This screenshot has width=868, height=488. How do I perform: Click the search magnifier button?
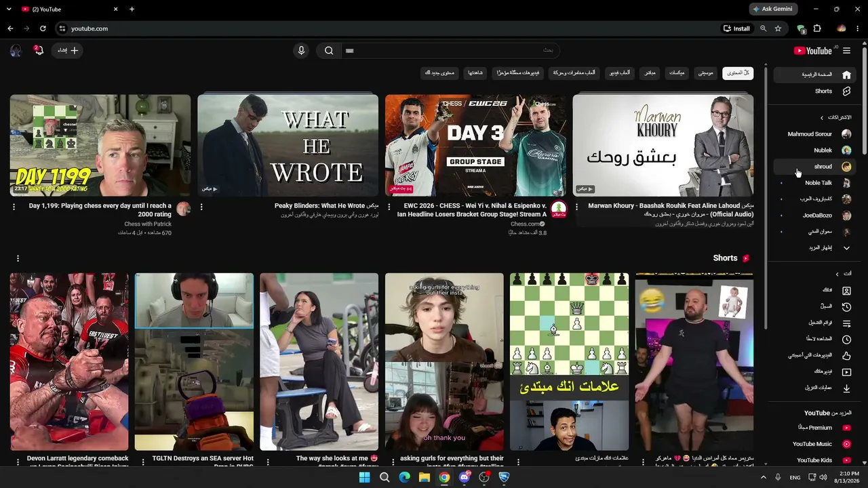pos(329,50)
